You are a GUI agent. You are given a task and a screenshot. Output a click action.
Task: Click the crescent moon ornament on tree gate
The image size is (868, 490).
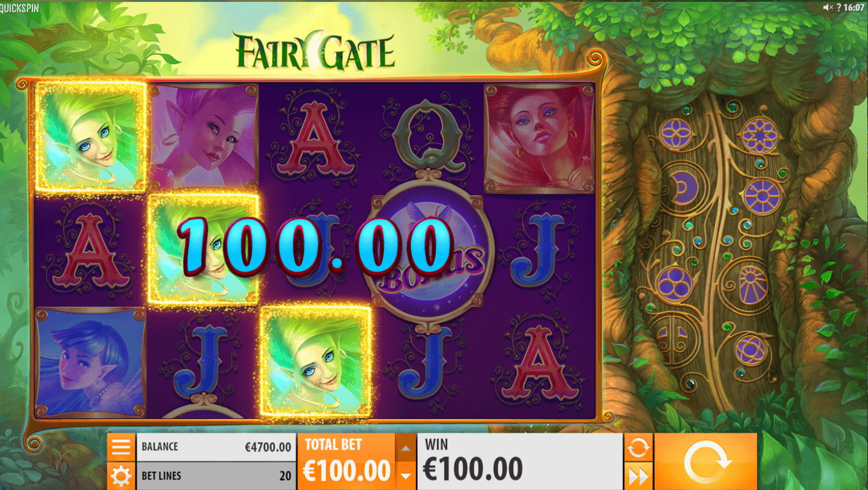pyautogui.click(x=676, y=185)
